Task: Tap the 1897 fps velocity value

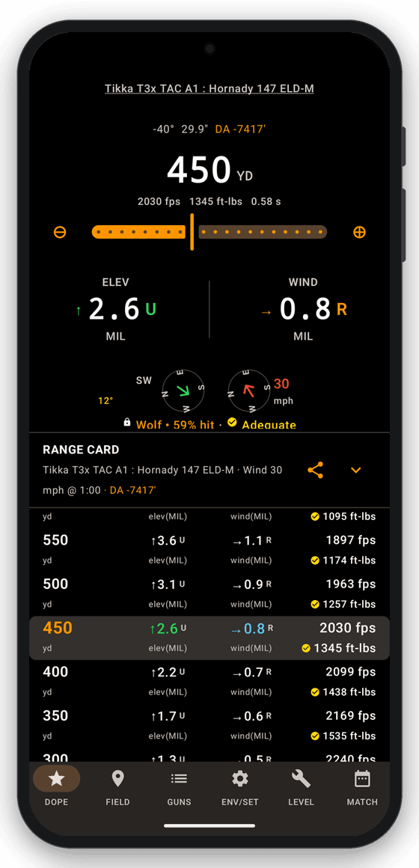Action: point(351,540)
